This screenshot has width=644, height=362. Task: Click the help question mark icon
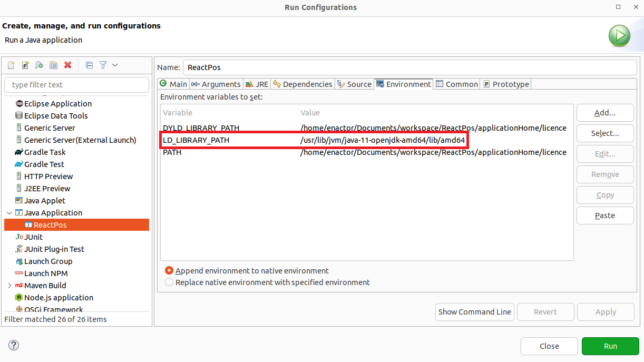point(14,346)
